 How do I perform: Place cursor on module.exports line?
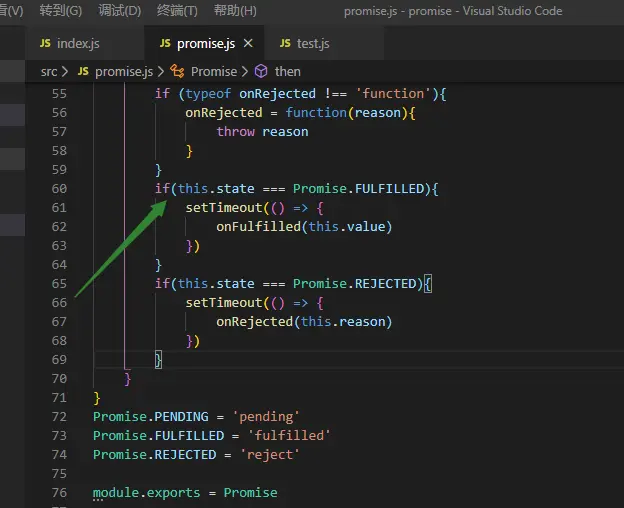[185, 492]
